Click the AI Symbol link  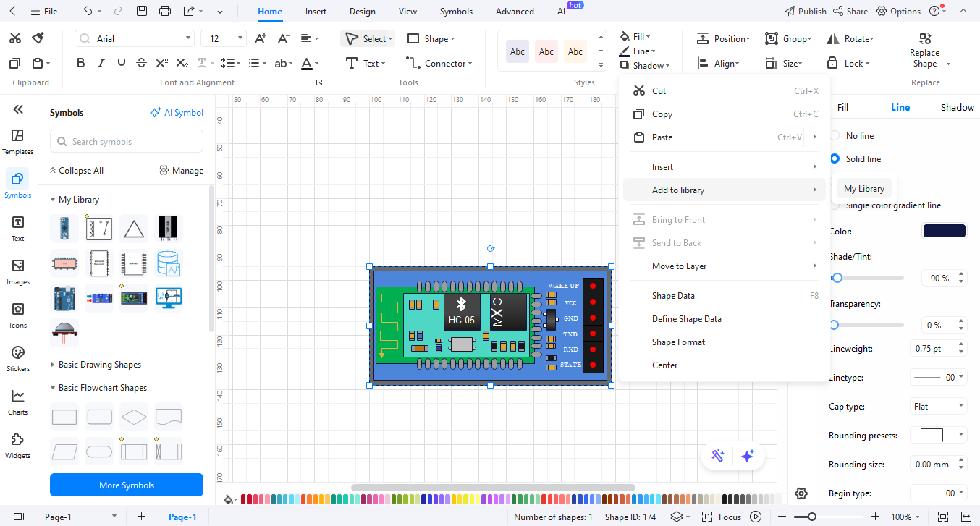coord(177,112)
